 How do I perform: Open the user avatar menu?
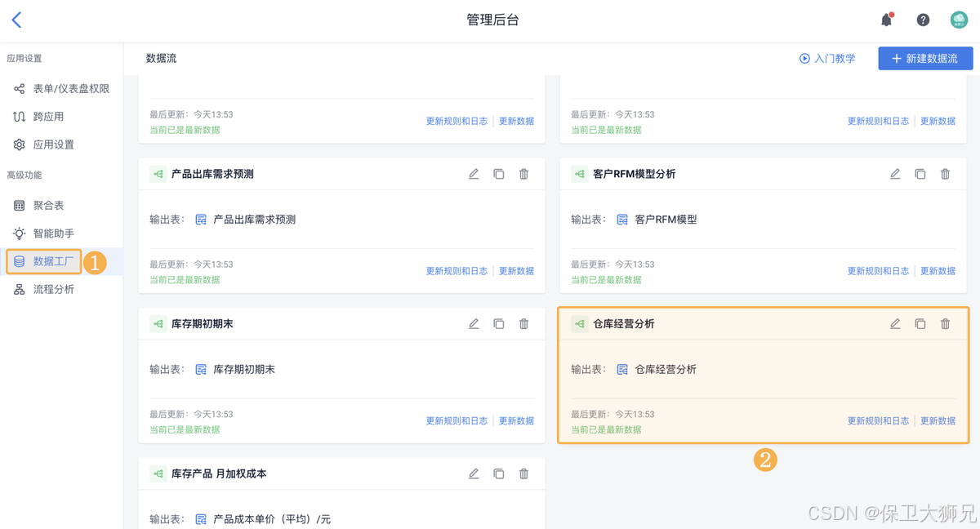[959, 20]
